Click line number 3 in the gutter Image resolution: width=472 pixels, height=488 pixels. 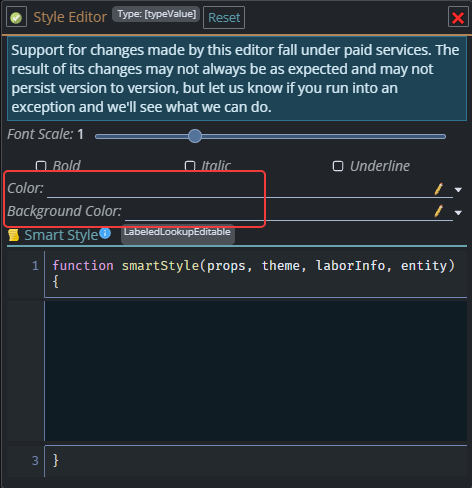[x=35, y=461]
